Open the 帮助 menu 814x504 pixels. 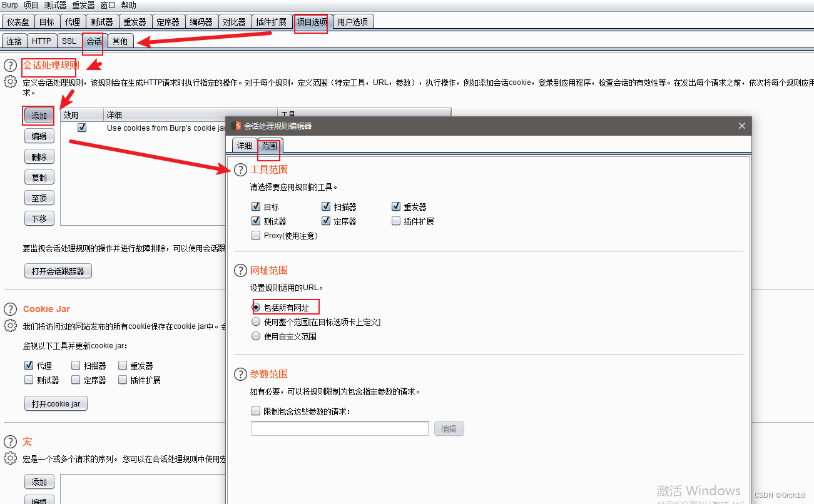coord(128,5)
